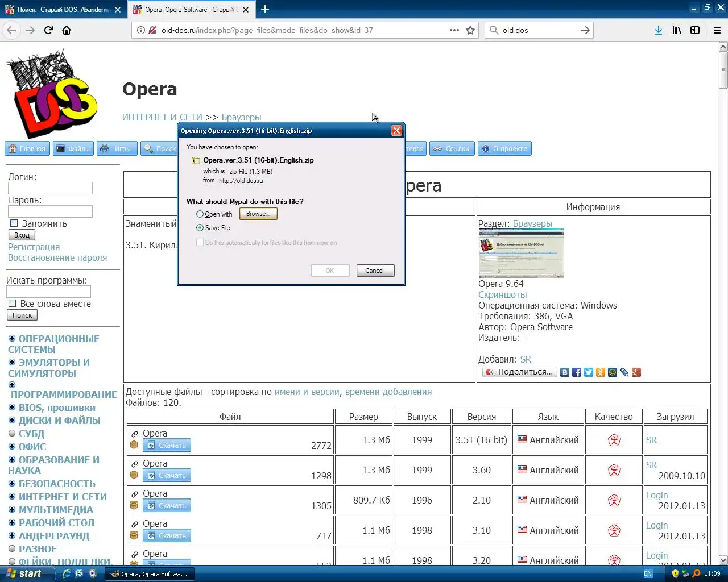Screen dimensions: 728x582
Task: Open the hamburger application menu
Action: 717,30
